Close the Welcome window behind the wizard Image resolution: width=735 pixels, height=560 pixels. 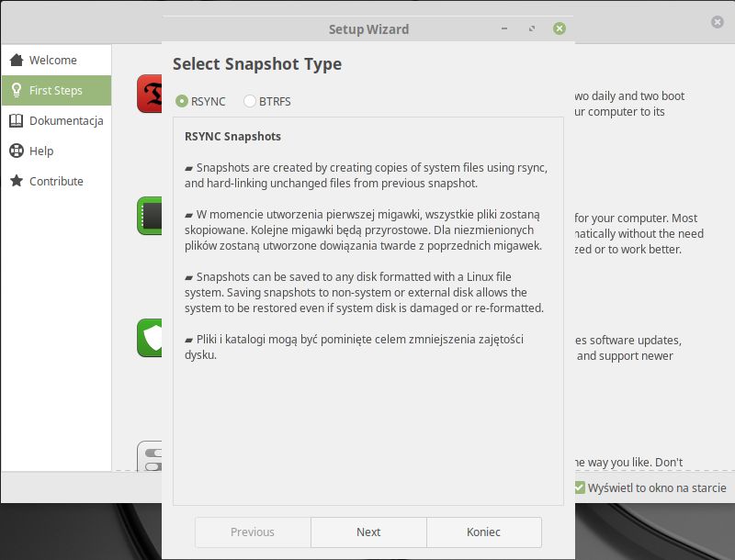[x=718, y=21]
